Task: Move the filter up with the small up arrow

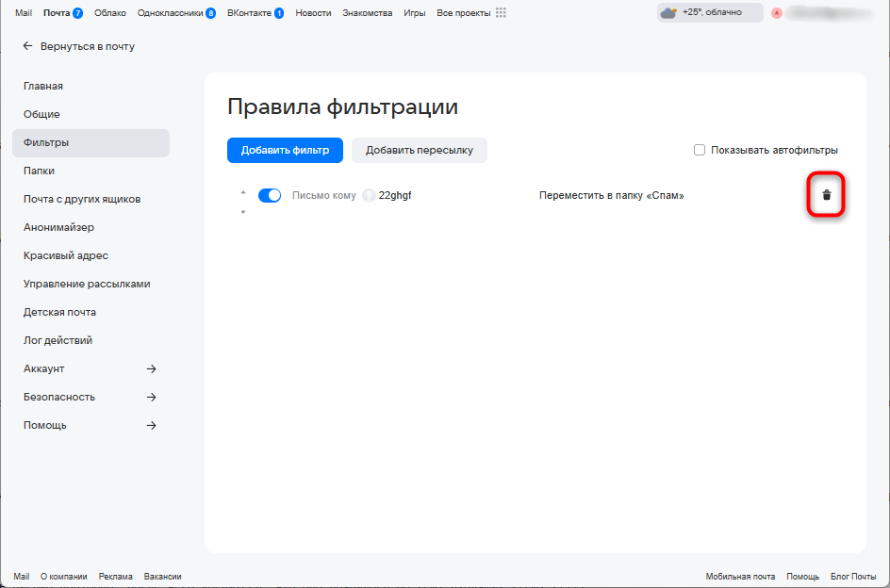Action: click(x=243, y=192)
